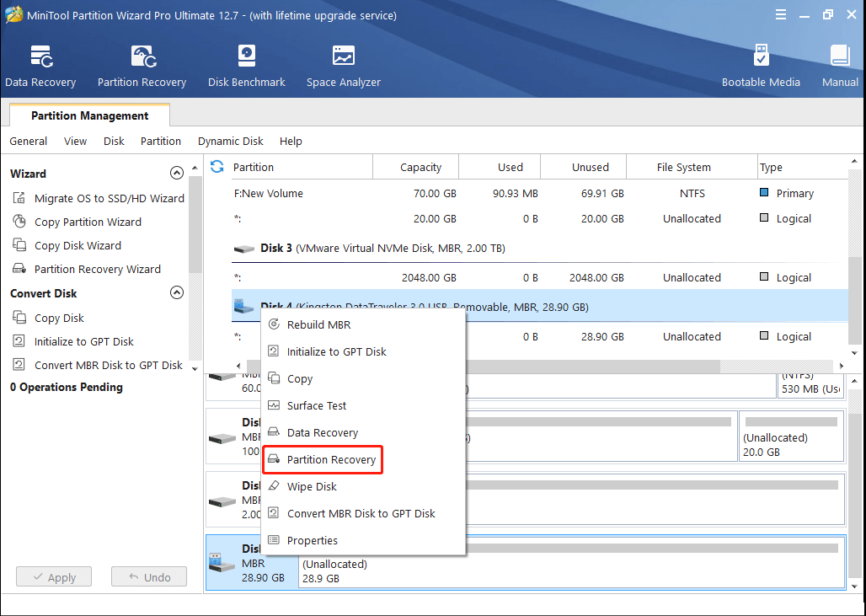Open the Help menu
This screenshot has width=866, height=616.
click(x=291, y=141)
